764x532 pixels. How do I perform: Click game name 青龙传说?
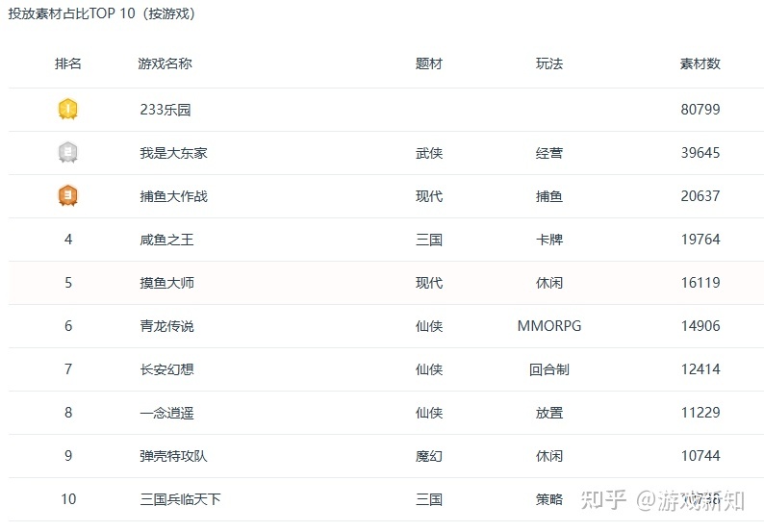point(167,326)
